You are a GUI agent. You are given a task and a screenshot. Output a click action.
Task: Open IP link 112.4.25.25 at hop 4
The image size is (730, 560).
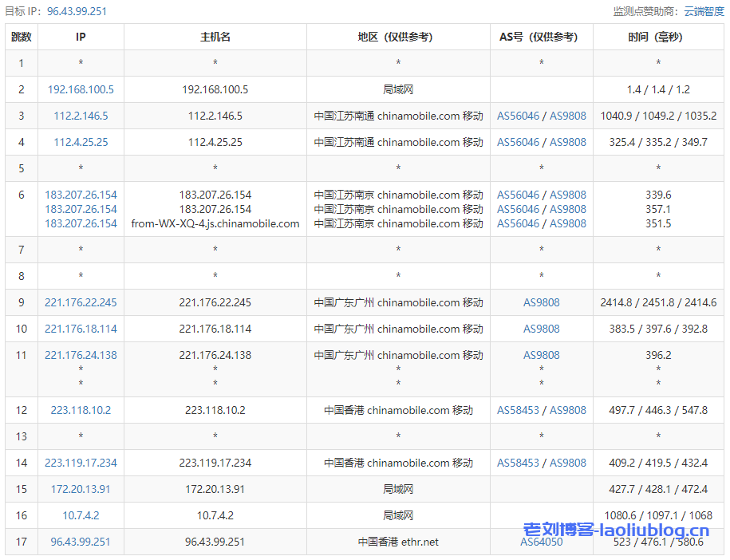point(80,142)
